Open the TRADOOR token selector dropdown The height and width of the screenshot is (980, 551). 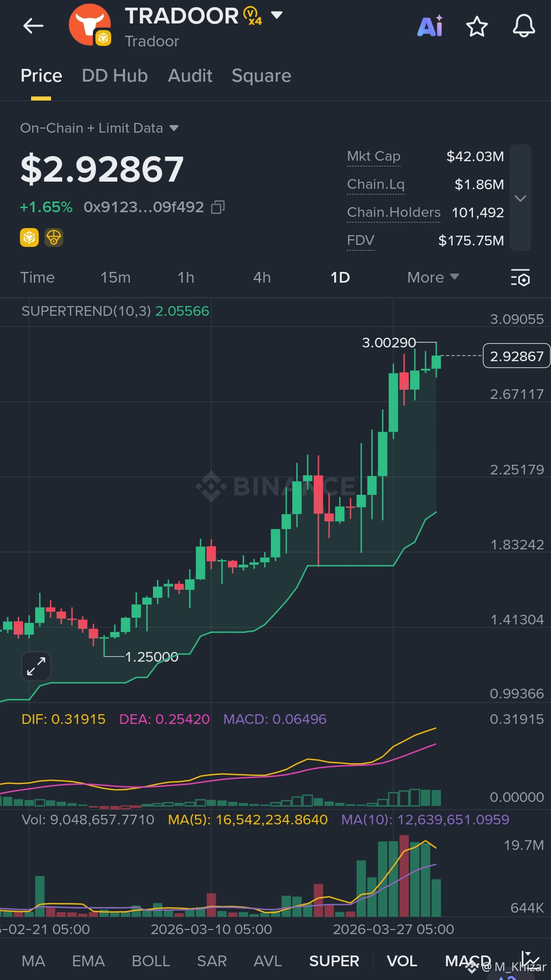(277, 15)
